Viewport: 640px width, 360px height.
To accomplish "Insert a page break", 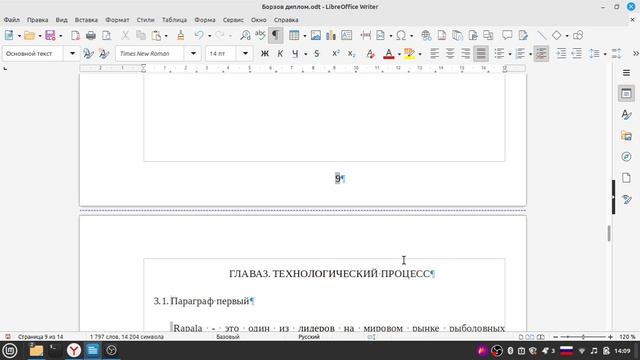I will [365, 36].
